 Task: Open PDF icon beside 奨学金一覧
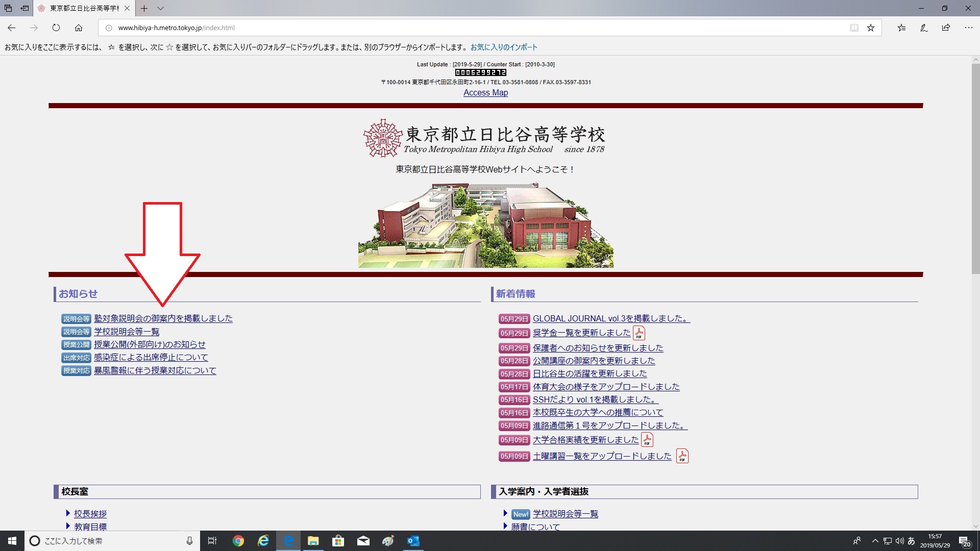[x=639, y=333]
